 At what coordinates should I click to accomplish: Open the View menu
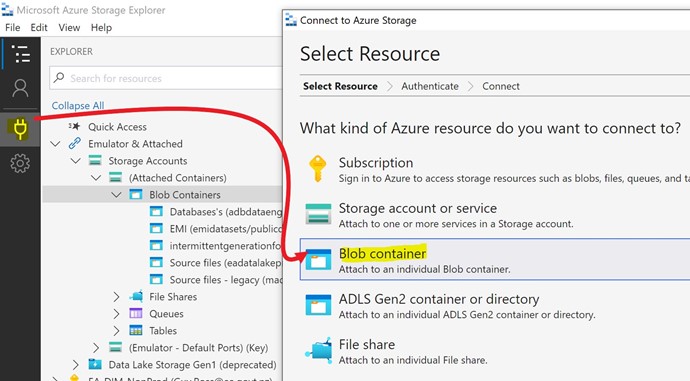(69, 28)
